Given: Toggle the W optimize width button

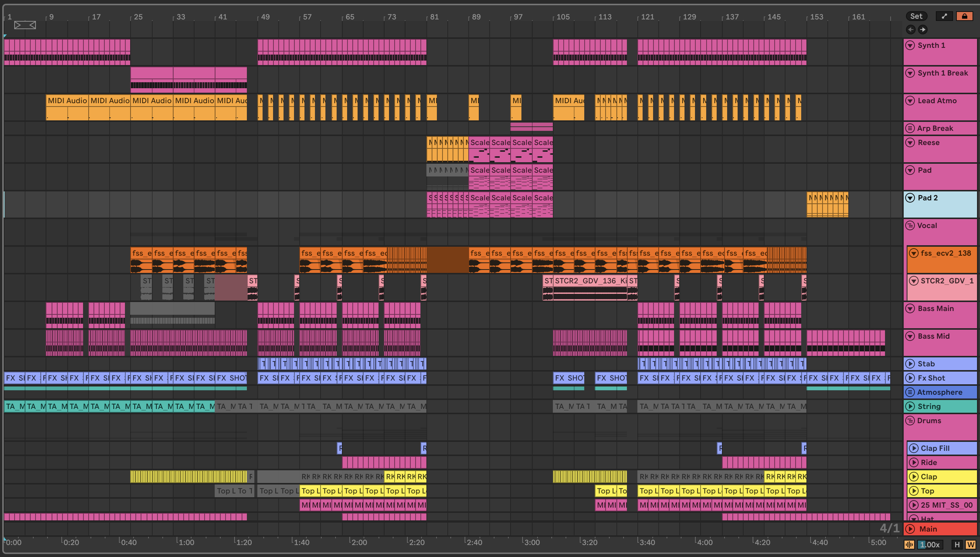Looking at the screenshot, I should (970, 544).
